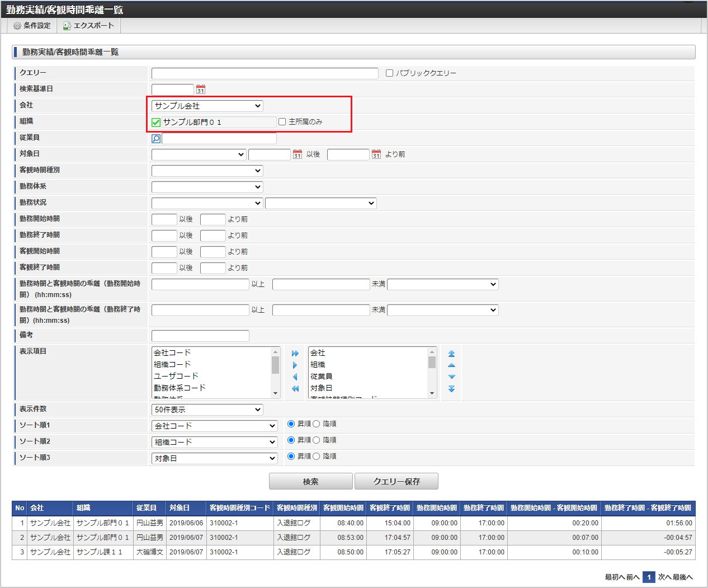Move selected display item left with single arrow
Image resolution: width=708 pixels, height=588 pixels.
[295, 377]
